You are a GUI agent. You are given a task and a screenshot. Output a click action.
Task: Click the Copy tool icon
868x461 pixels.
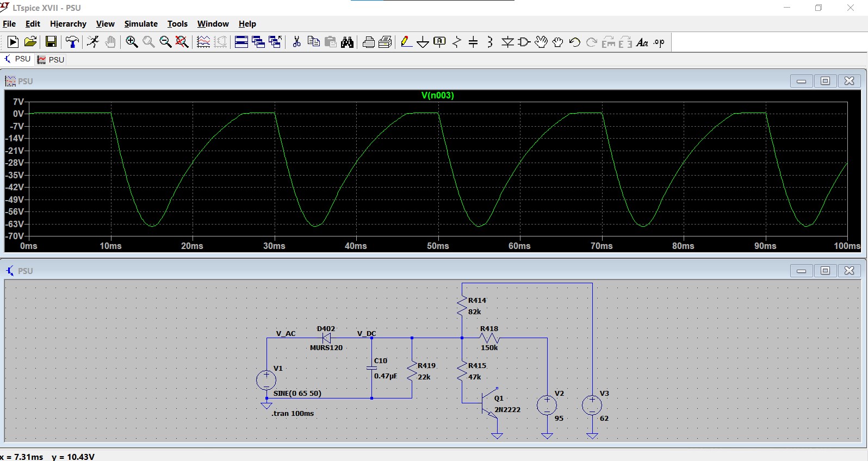pos(313,42)
